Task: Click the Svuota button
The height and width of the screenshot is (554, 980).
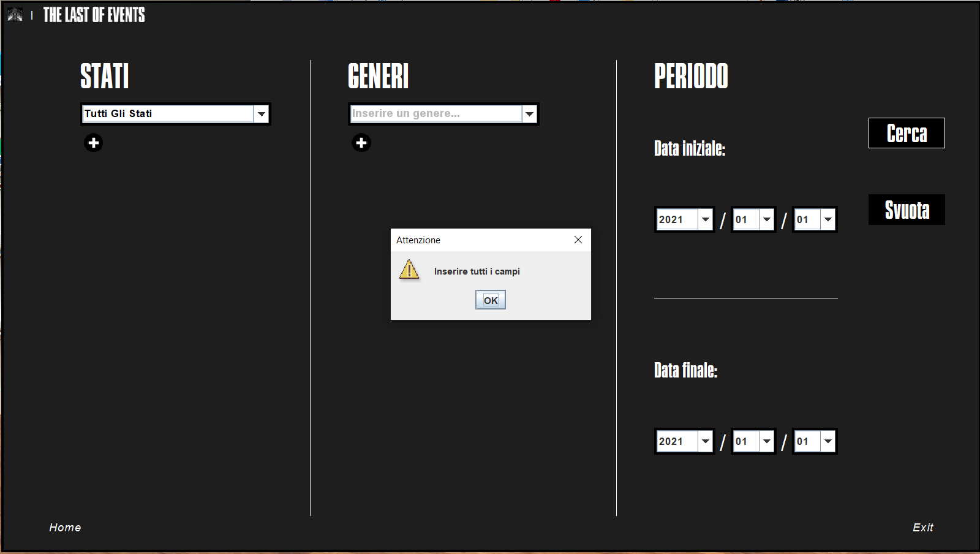Action: [x=907, y=210]
